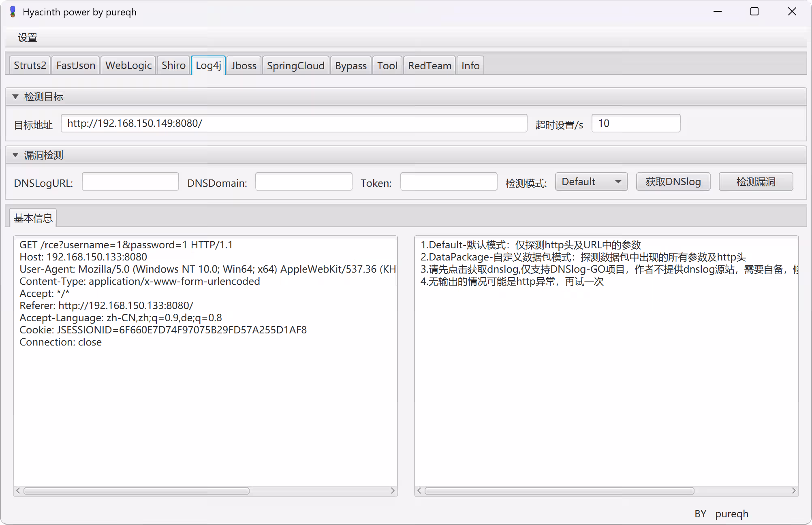
Task: Collapse the 检测目标 section
Action: (15, 96)
